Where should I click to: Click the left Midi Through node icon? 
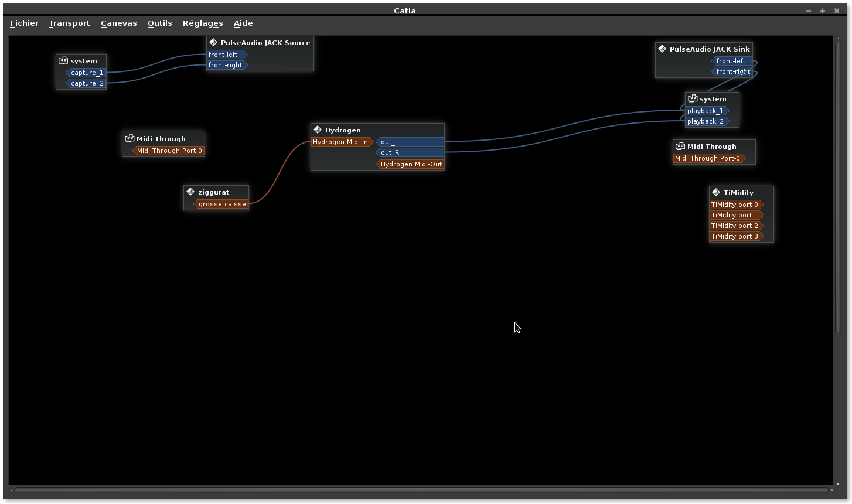pos(129,138)
